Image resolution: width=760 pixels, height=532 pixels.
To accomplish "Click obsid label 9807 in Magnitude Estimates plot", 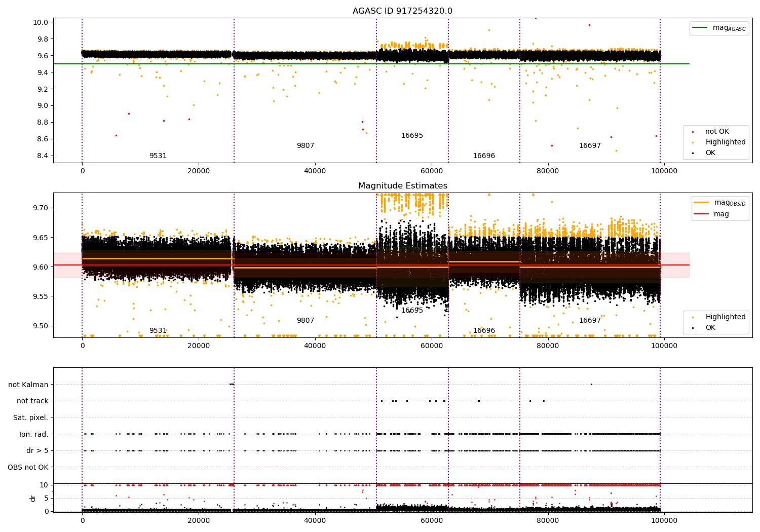I will pos(306,321).
